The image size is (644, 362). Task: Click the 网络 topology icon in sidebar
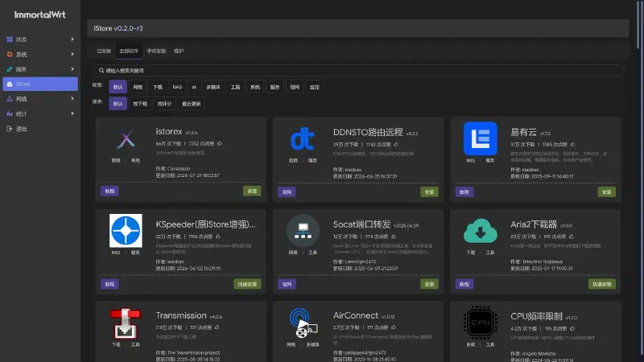click(x=10, y=99)
